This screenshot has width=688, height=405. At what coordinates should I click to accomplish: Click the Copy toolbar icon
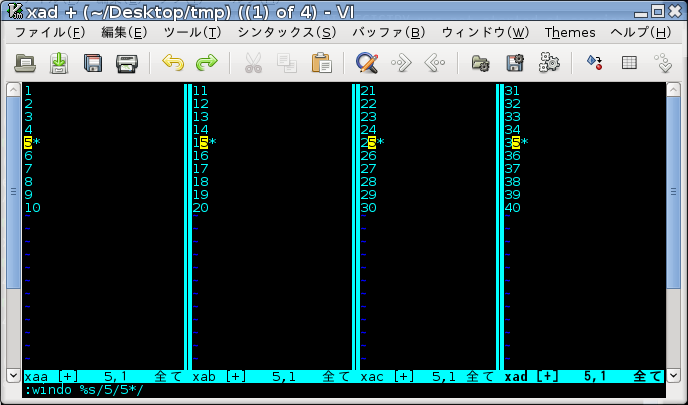[x=287, y=63]
